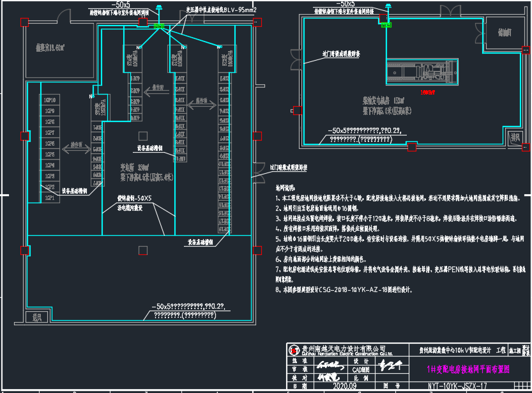Select the green terminal box in generator room plan
The image size is (532, 393).
point(386,25)
